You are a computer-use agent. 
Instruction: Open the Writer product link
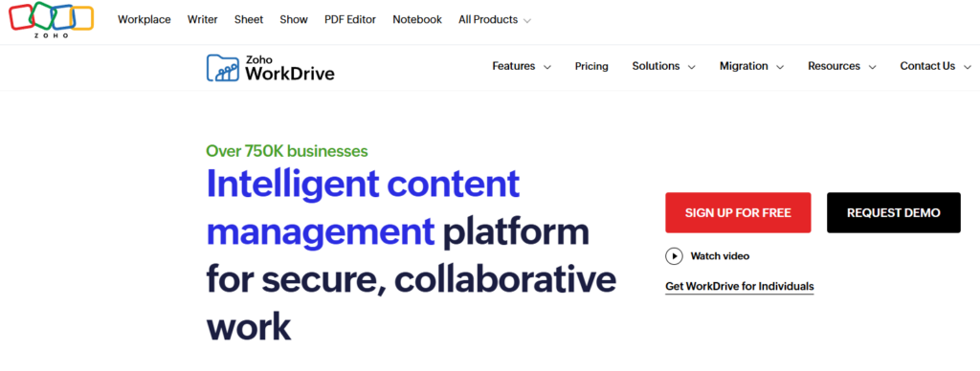click(203, 19)
